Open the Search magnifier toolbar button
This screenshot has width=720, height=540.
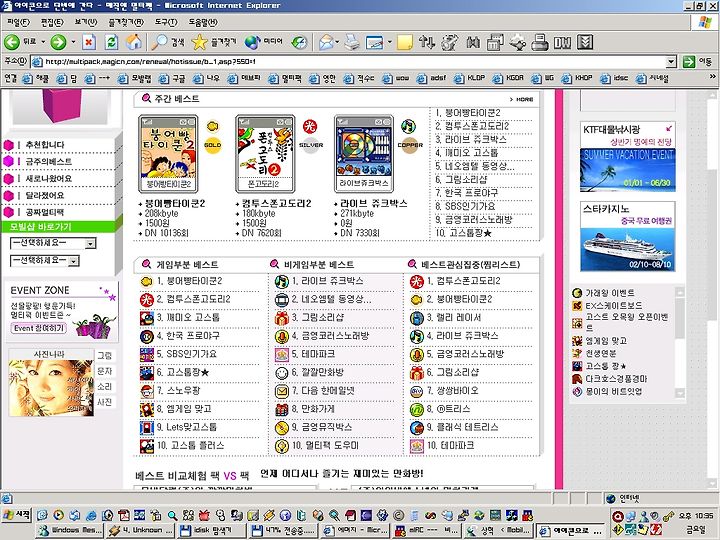(x=168, y=42)
